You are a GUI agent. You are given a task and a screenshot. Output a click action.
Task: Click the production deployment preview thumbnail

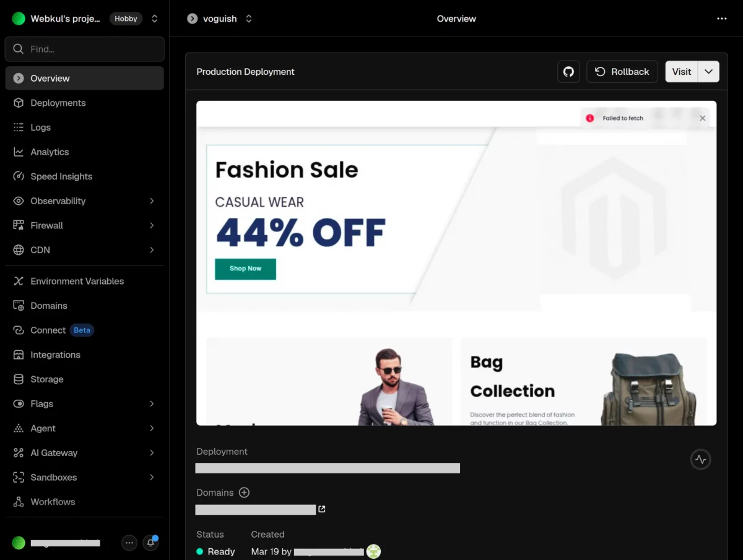tap(456, 263)
